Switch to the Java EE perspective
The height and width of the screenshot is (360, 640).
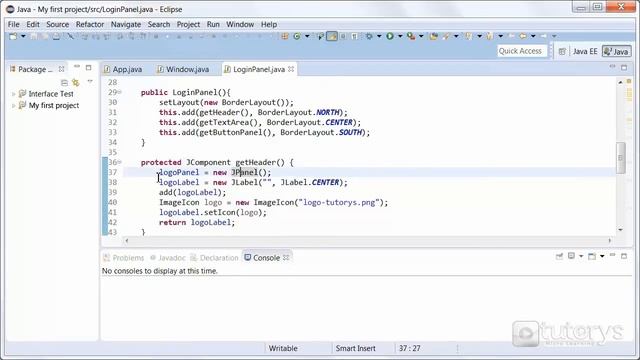tap(585, 51)
